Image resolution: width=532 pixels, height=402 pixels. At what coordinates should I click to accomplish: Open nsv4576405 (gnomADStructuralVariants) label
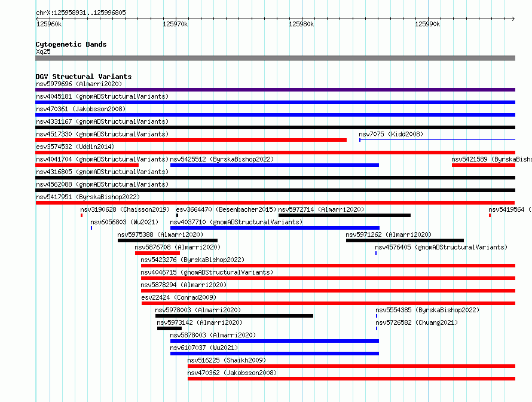pos(441,247)
